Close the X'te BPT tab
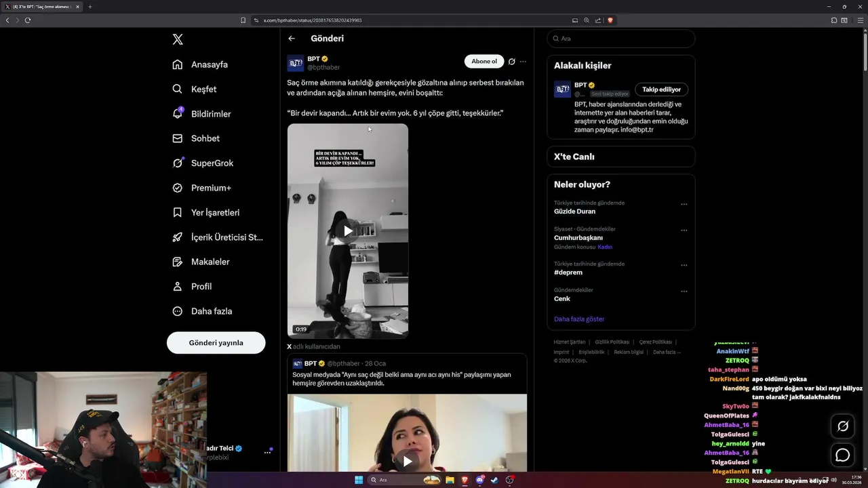 pyautogui.click(x=77, y=7)
